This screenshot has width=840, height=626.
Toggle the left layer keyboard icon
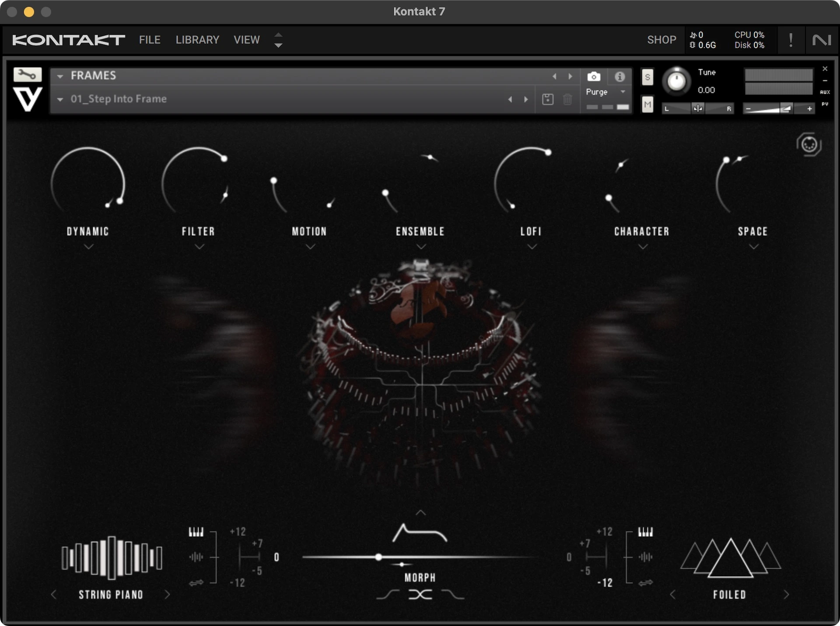(196, 532)
